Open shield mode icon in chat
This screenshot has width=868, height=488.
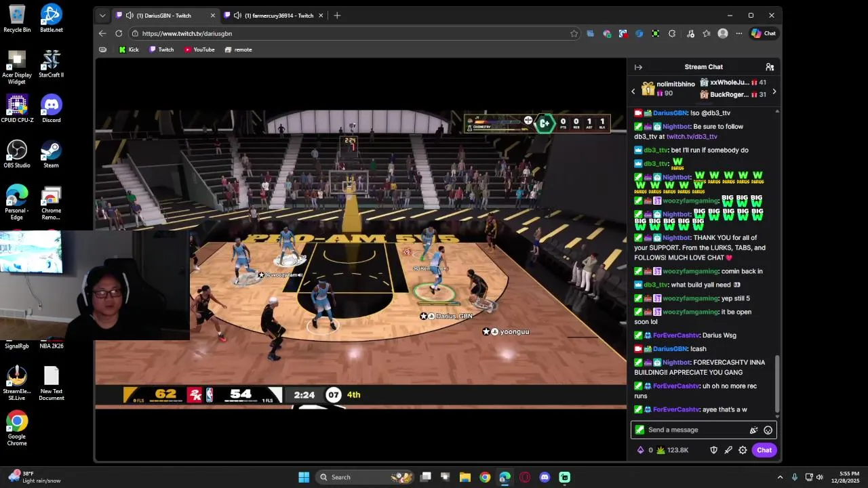(713, 450)
